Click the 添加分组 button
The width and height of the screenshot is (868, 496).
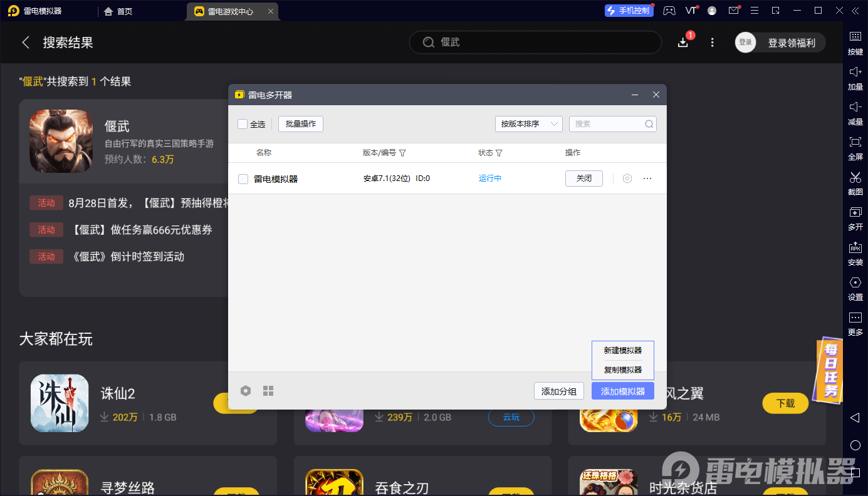point(559,391)
